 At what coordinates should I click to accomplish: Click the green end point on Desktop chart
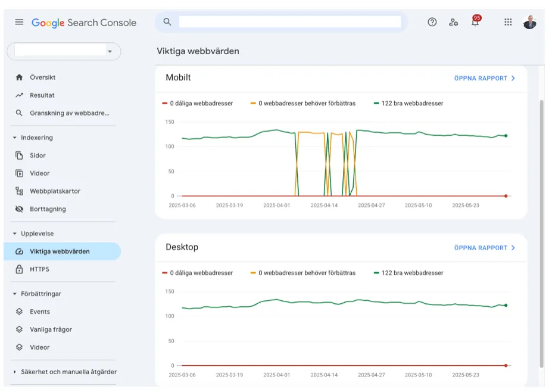(x=506, y=306)
